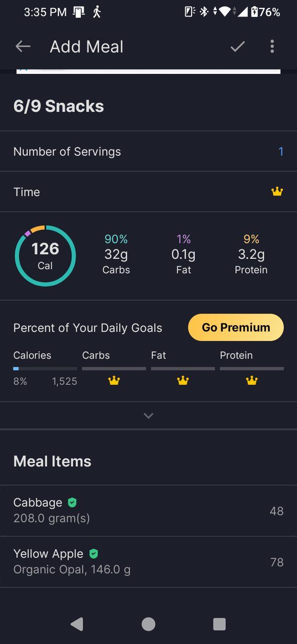Tap the 126 Cal calorie ring

[x=45, y=256]
